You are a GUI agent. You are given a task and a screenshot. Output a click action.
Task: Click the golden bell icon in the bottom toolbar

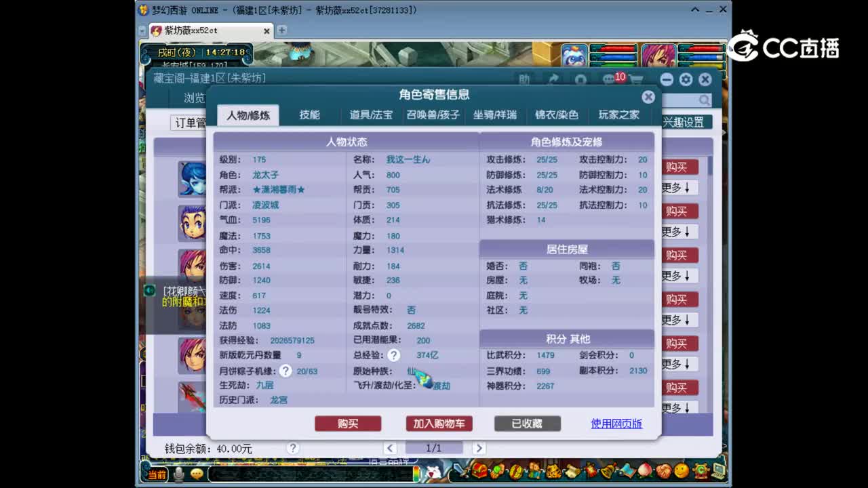[x=608, y=470]
